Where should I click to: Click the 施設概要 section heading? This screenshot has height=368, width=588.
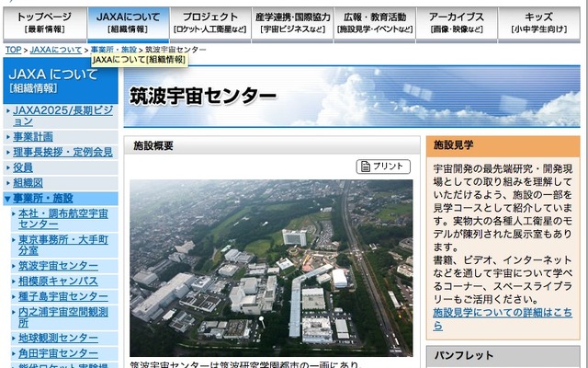click(272, 145)
